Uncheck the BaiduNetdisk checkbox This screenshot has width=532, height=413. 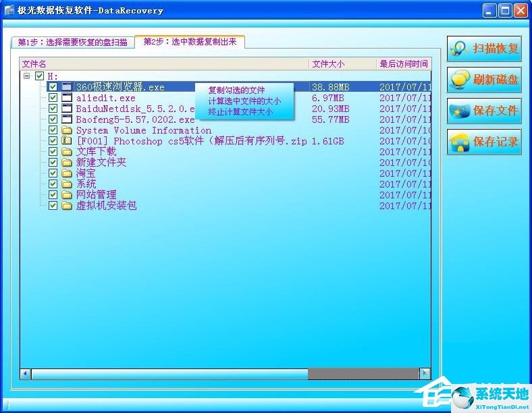pos(53,109)
